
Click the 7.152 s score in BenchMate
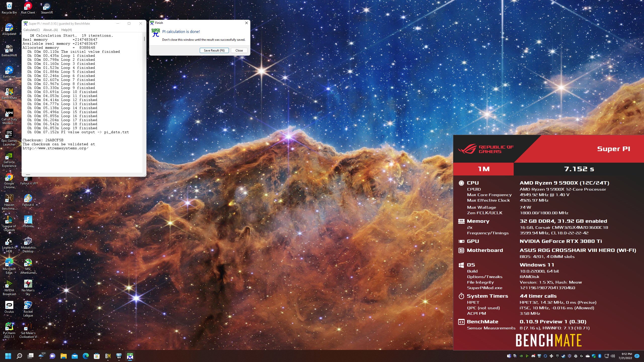click(x=579, y=169)
